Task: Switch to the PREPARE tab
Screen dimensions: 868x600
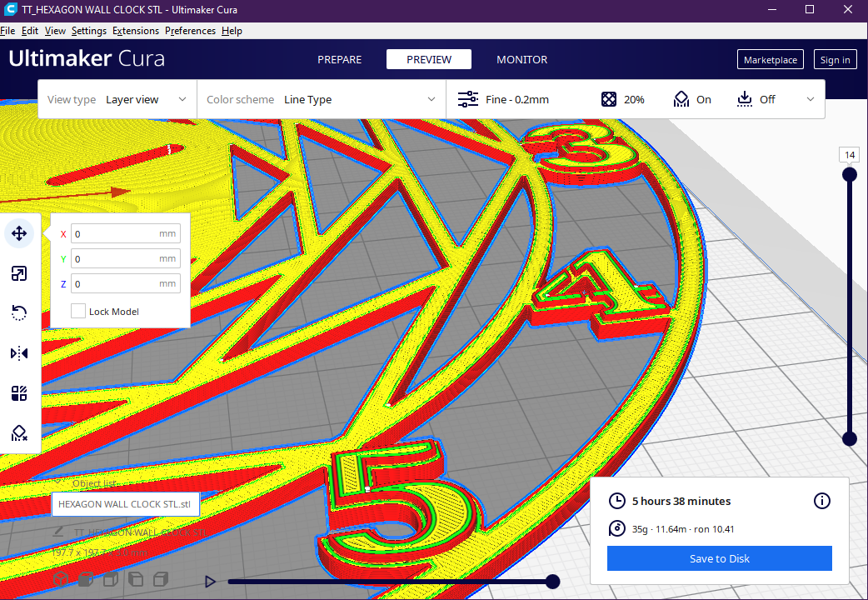Action: 339,59
